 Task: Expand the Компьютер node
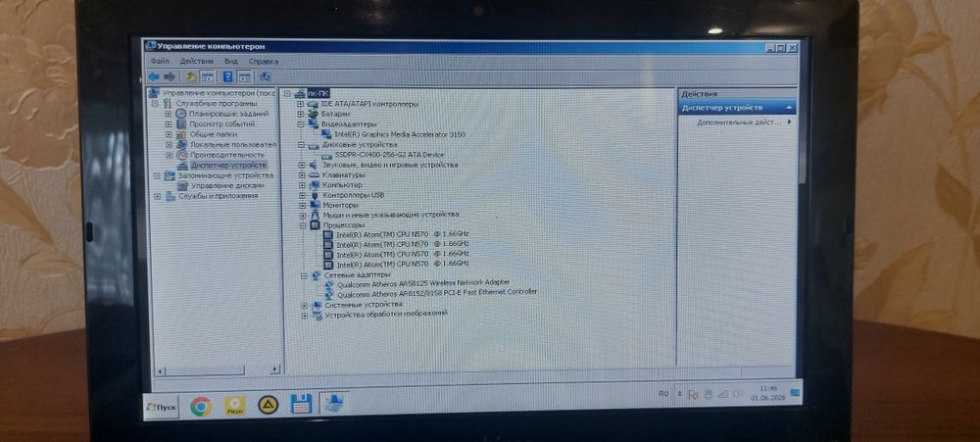pyautogui.click(x=301, y=185)
